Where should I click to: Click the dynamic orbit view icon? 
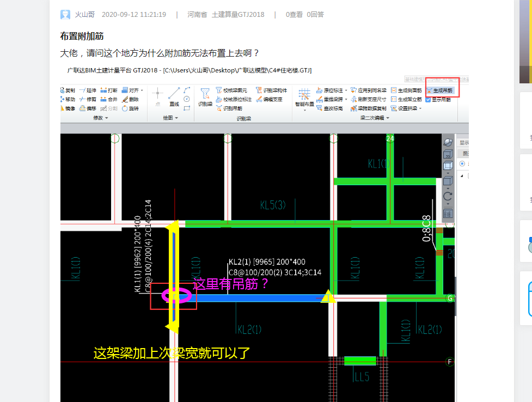pyautogui.click(x=448, y=142)
